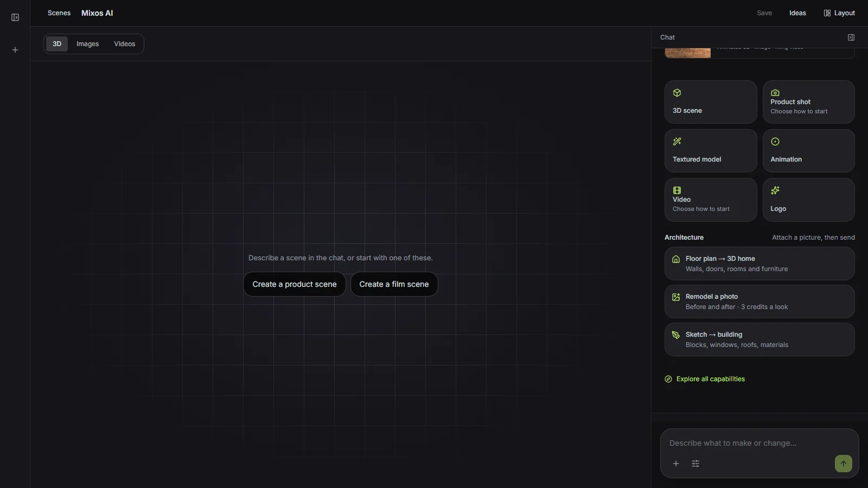868x488 pixels.
Task: Select the Animation card
Action: 808,151
